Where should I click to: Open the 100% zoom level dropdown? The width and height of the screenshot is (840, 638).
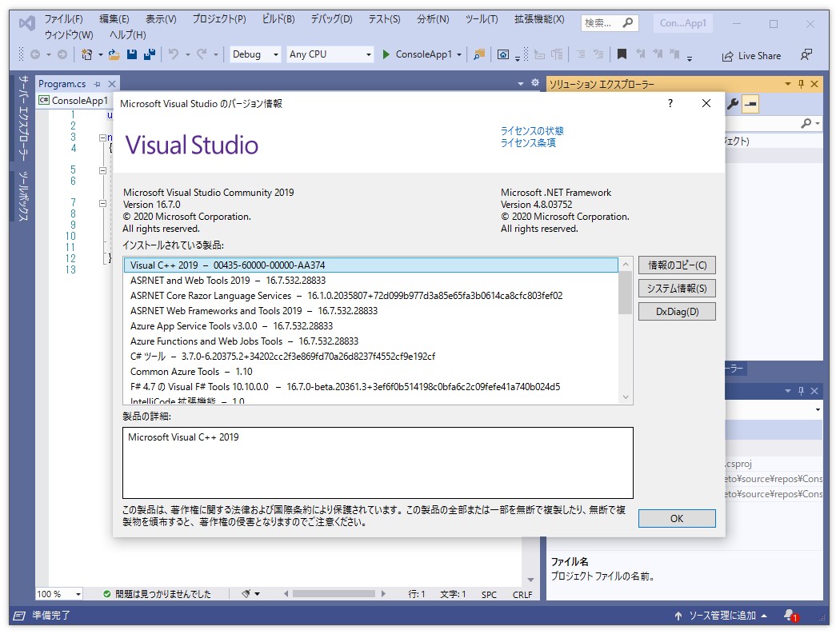(56, 593)
